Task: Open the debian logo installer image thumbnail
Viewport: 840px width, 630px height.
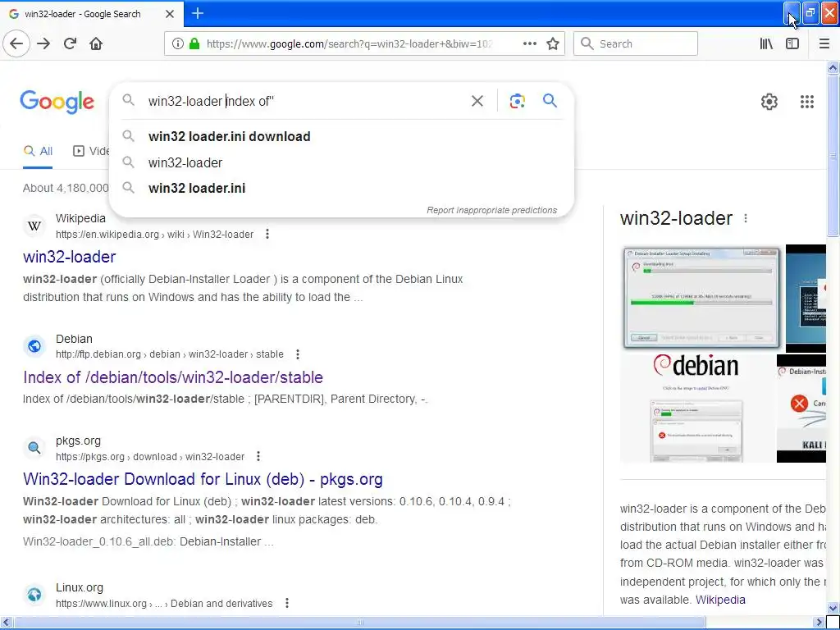Action: click(x=696, y=409)
